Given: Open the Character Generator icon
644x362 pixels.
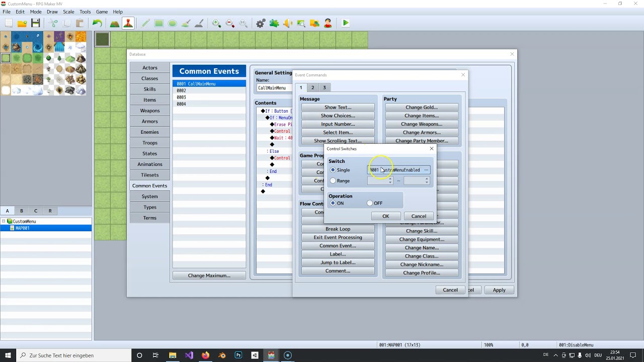Looking at the screenshot, I should [x=328, y=23].
